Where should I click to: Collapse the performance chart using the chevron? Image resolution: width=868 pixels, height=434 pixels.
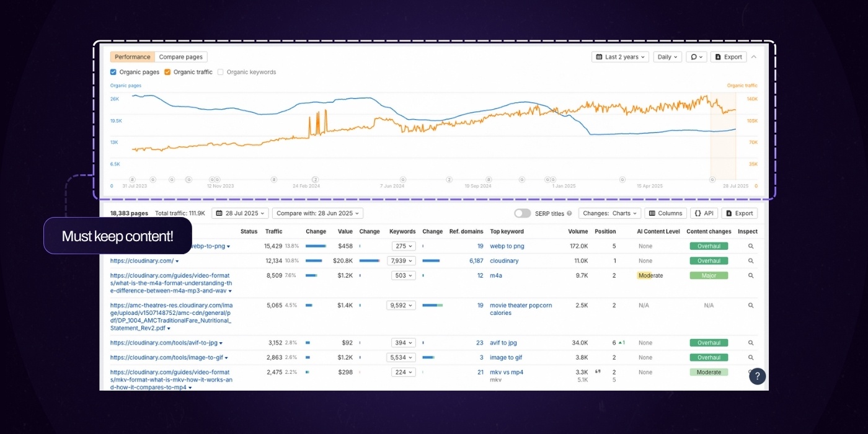(754, 57)
